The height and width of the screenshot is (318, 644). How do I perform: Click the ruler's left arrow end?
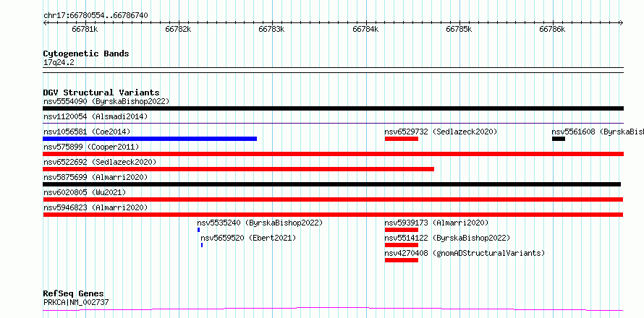tap(45, 22)
